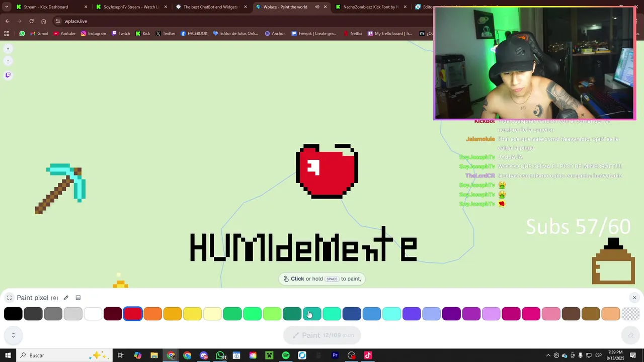Click the purple Twitch icon under zoom controls

pyautogui.click(x=8, y=75)
